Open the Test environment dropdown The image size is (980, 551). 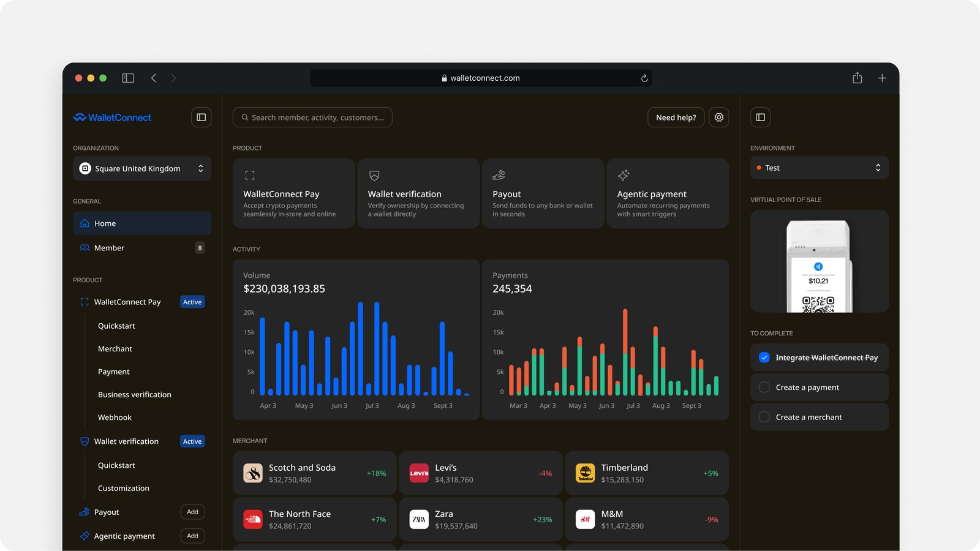click(820, 168)
